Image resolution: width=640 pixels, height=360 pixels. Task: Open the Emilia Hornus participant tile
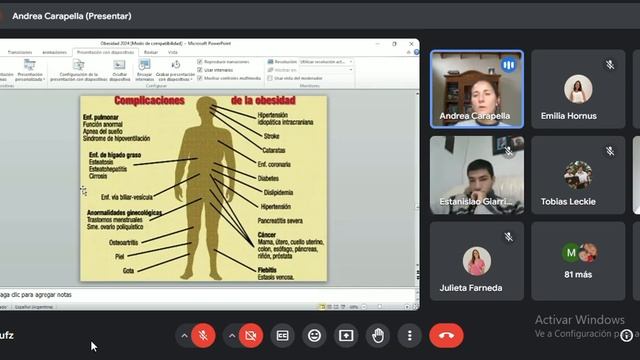tap(578, 89)
